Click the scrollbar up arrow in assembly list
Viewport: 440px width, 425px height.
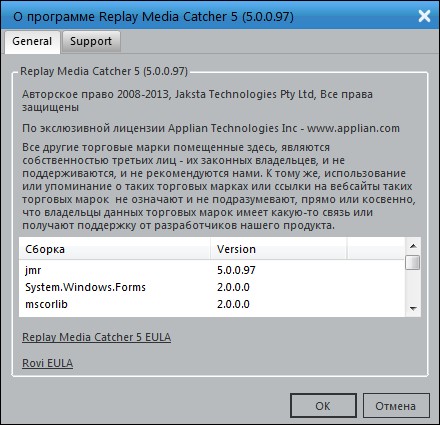[413, 246]
